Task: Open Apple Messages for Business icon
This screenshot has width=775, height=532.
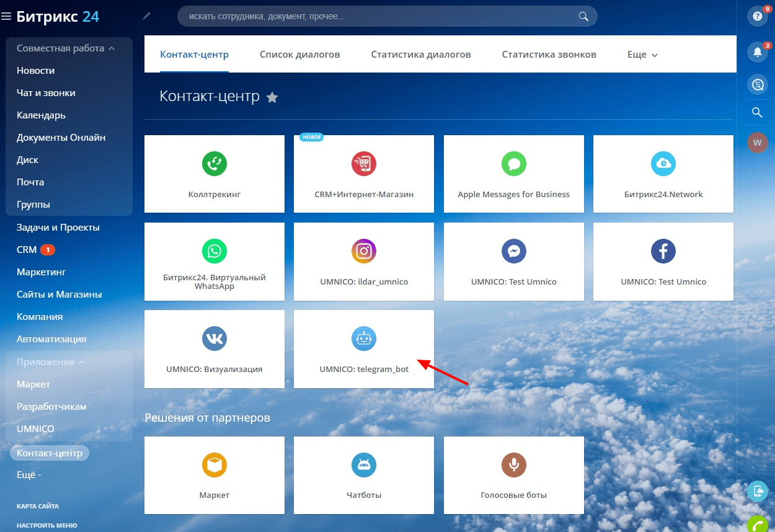Action: (x=513, y=164)
